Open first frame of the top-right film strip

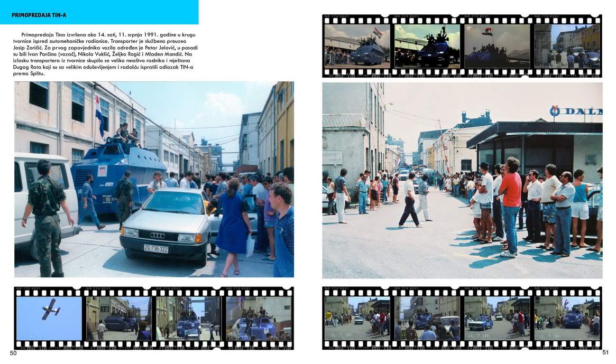[357, 46]
